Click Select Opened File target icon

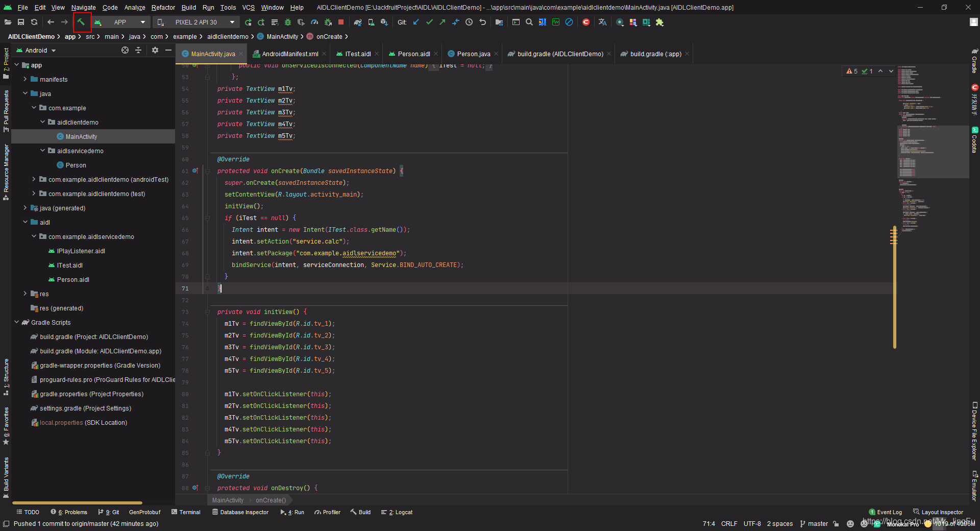(x=125, y=50)
